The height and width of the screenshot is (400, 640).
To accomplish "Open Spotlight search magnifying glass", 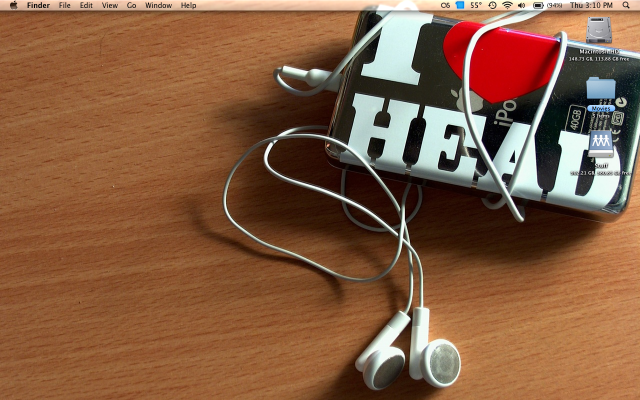I will (x=626, y=5).
